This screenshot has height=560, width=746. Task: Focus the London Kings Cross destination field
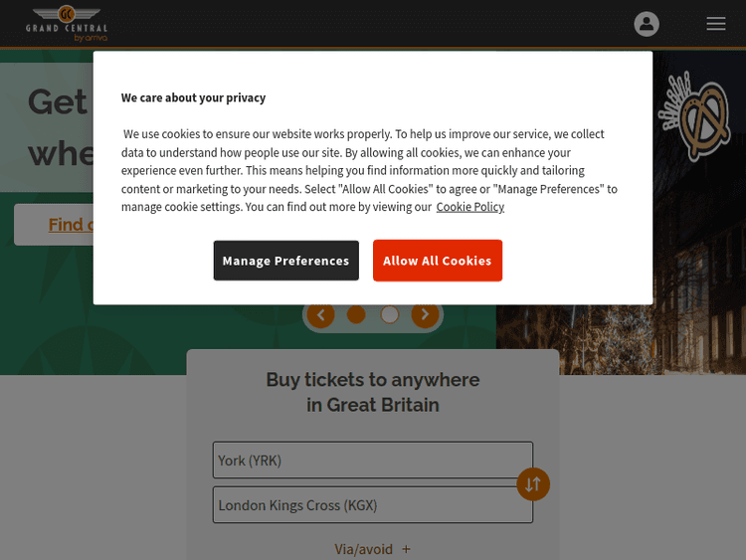tap(364, 505)
